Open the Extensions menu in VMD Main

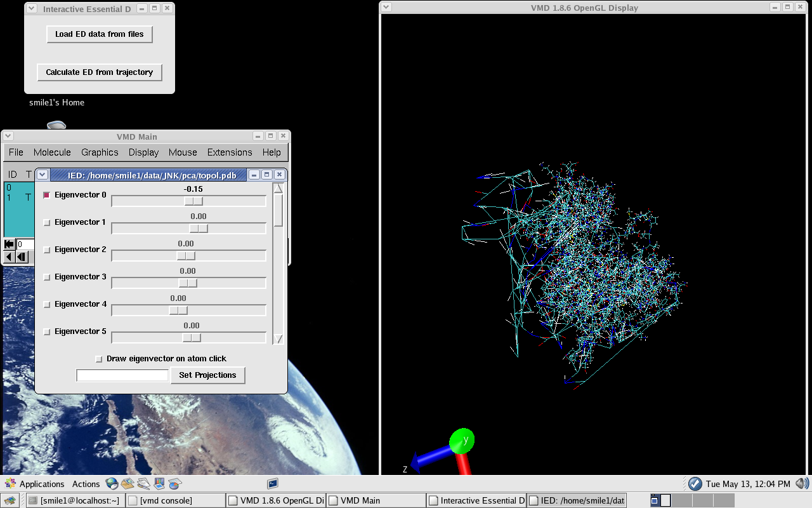click(x=230, y=152)
